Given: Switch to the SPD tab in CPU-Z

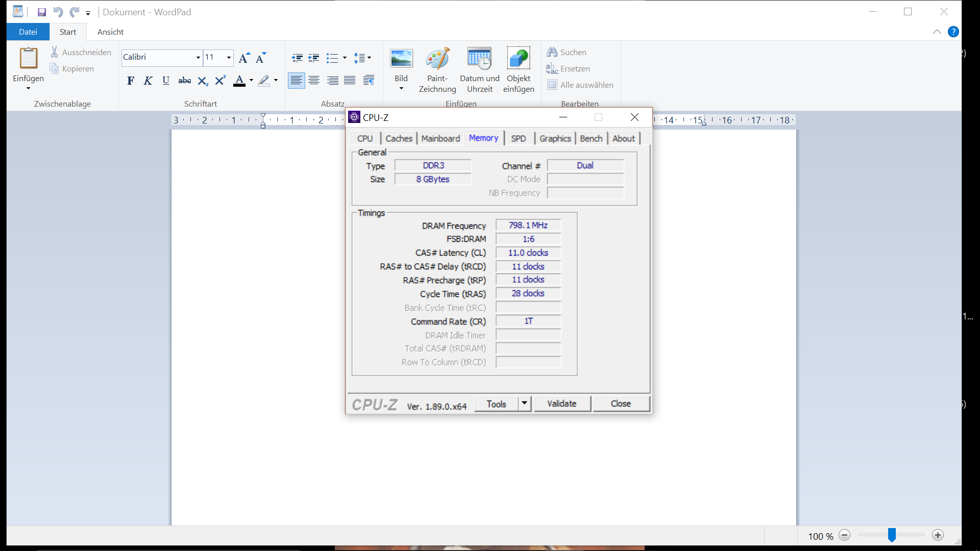Looking at the screenshot, I should 518,138.
